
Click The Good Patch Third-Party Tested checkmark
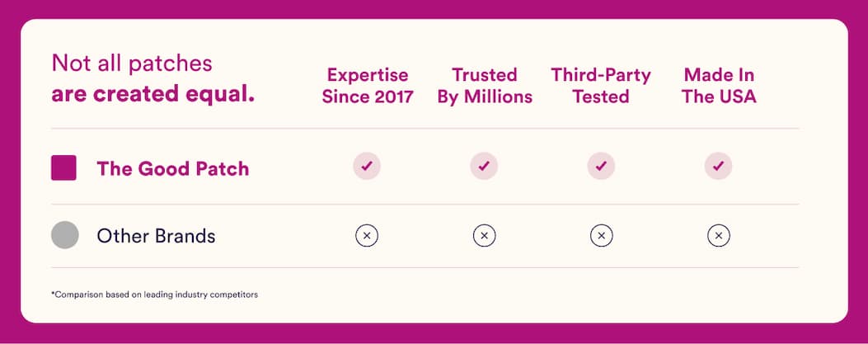coord(601,166)
